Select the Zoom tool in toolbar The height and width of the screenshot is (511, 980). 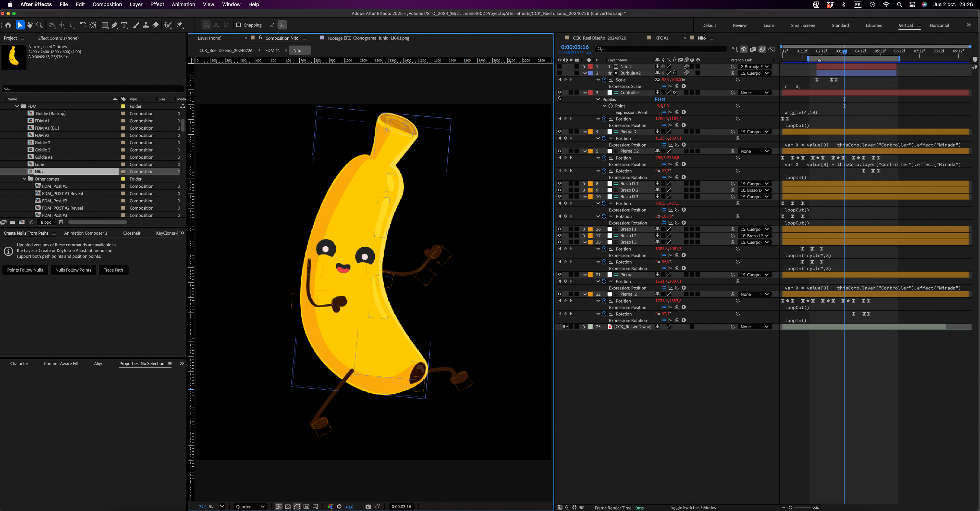[x=39, y=25]
